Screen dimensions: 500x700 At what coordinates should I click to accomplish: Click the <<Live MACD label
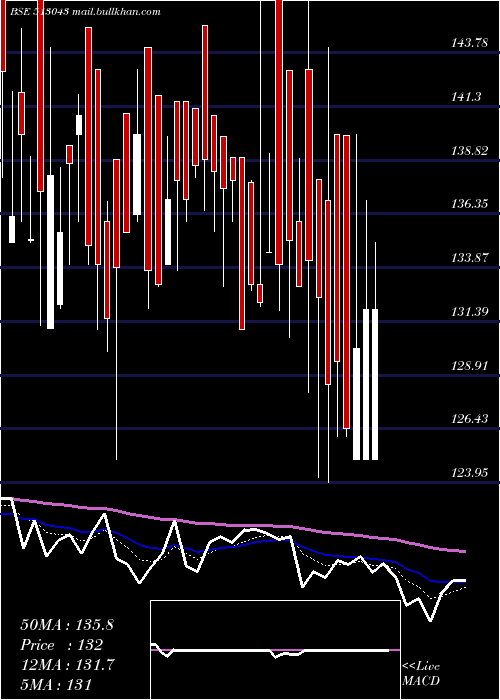coord(421,673)
